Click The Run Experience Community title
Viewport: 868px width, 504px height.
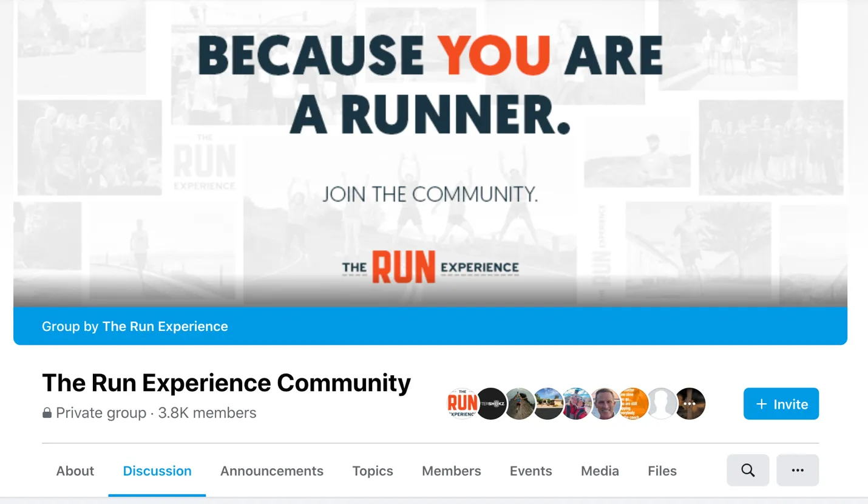click(226, 383)
